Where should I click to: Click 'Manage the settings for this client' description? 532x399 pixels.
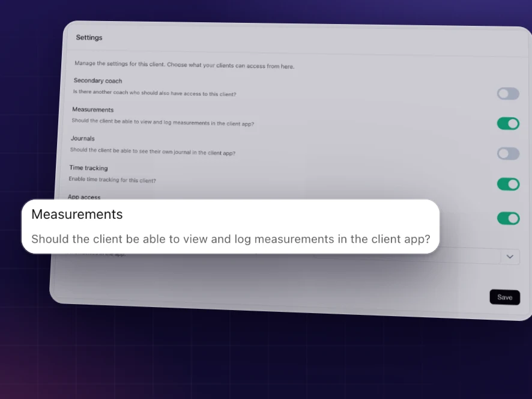point(184,64)
